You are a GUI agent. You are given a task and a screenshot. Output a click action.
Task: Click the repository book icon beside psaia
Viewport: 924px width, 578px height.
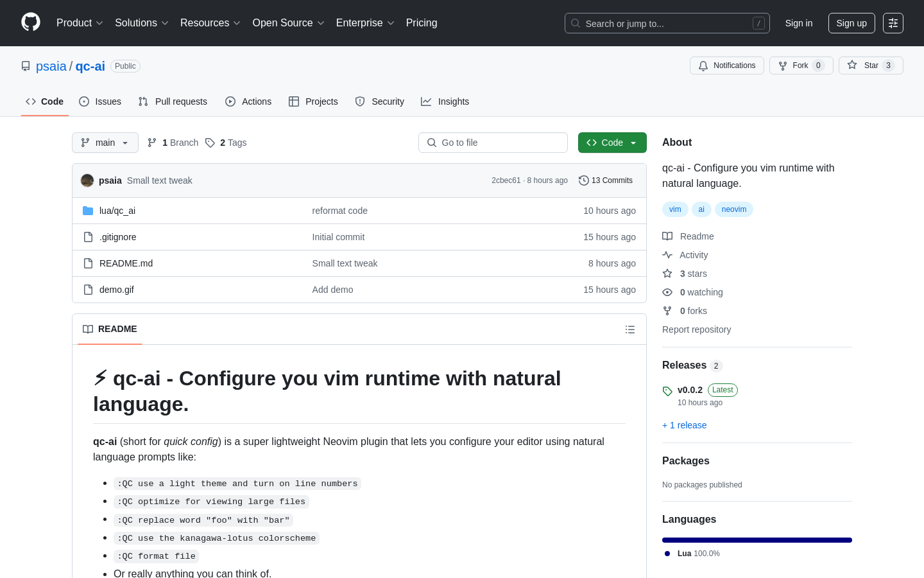pyautogui.click(x=26, y=66)
